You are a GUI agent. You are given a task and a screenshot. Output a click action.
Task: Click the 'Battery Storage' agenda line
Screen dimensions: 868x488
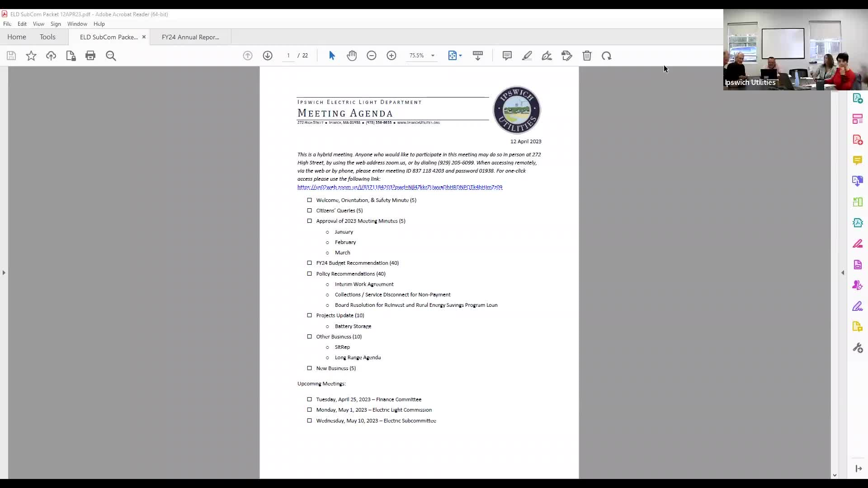point(353,326)
